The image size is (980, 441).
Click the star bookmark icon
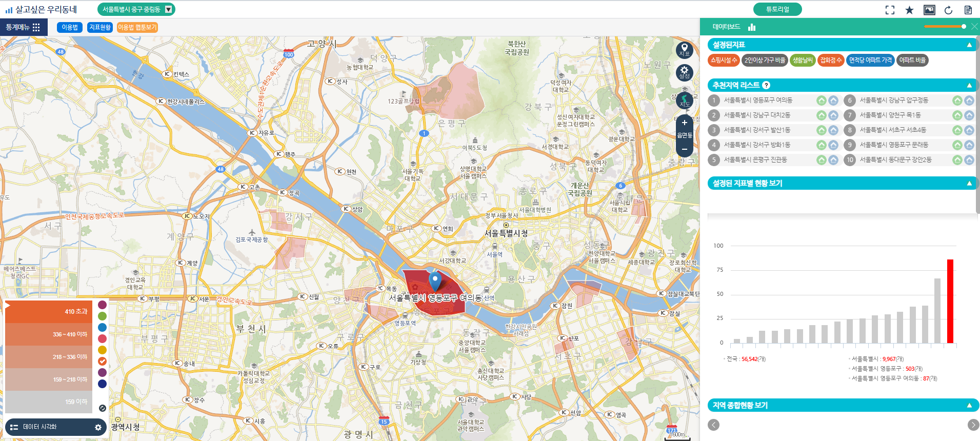[x=909, y=10]
